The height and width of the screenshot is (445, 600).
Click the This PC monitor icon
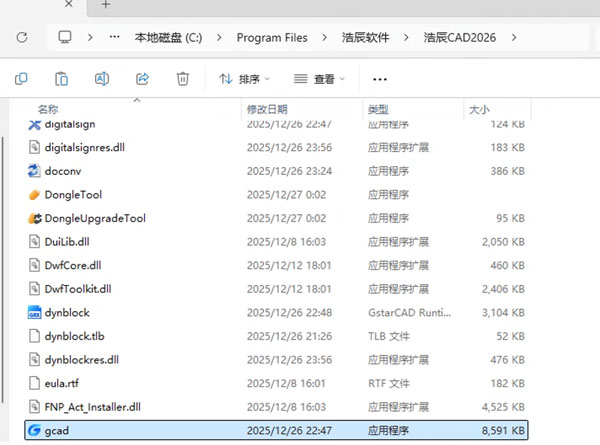(65, 37)
